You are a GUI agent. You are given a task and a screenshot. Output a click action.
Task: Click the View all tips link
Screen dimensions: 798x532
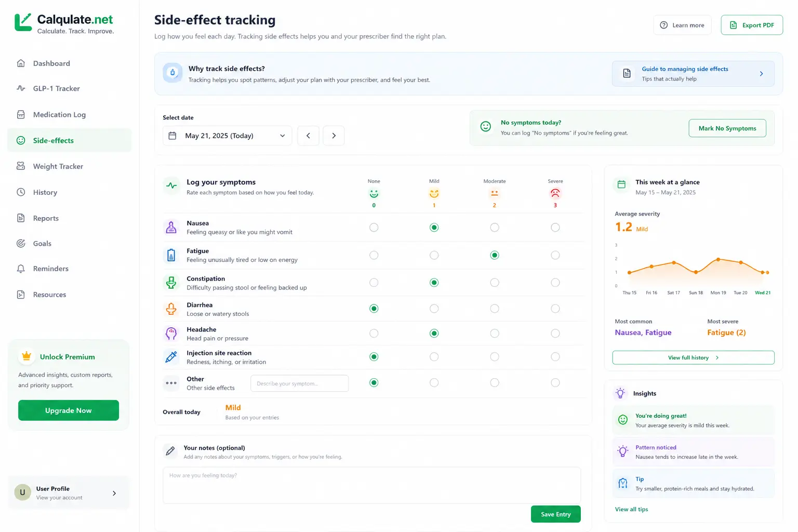tap(631, 509)
